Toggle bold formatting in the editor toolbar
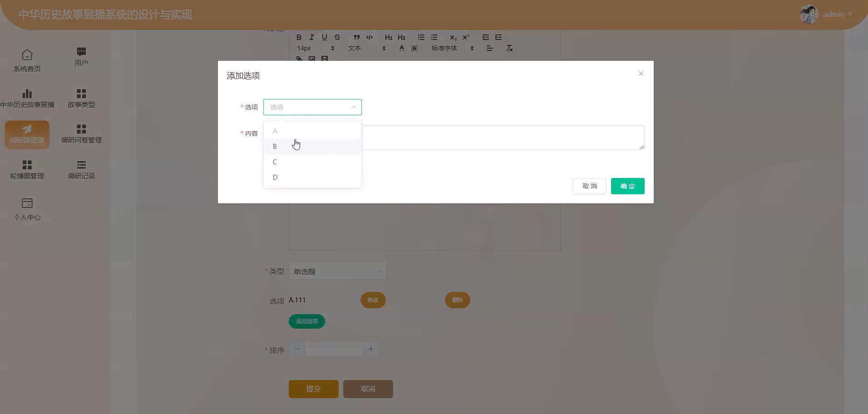This screenshot has width=868, height=414. point(299,37)
